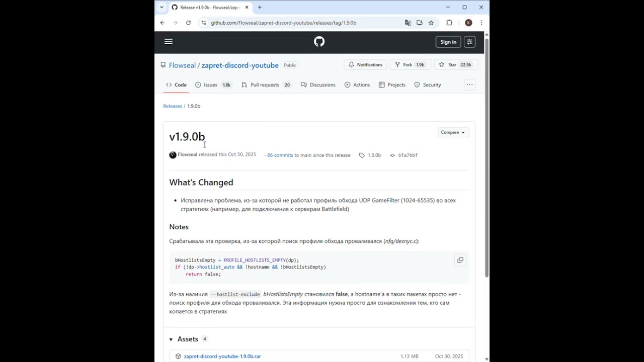
Task: Click the browser address bar
Action: (302, 23)
